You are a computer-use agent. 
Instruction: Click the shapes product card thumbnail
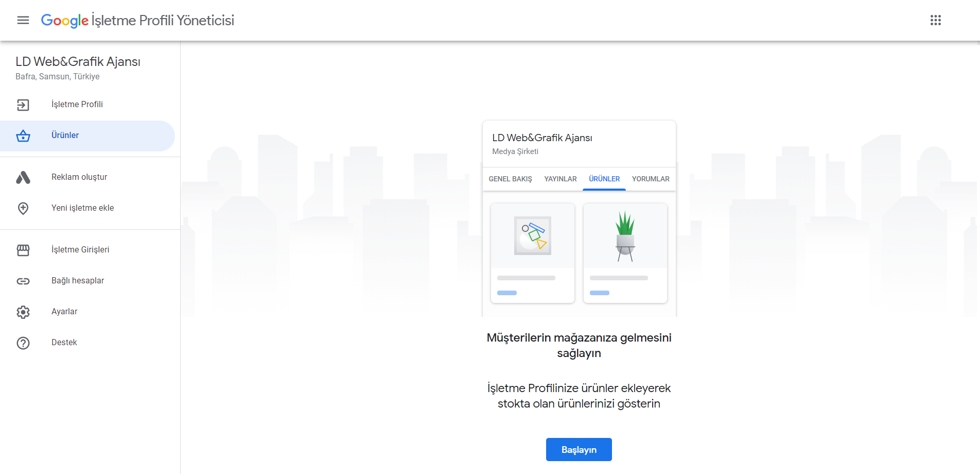point(533,235)
